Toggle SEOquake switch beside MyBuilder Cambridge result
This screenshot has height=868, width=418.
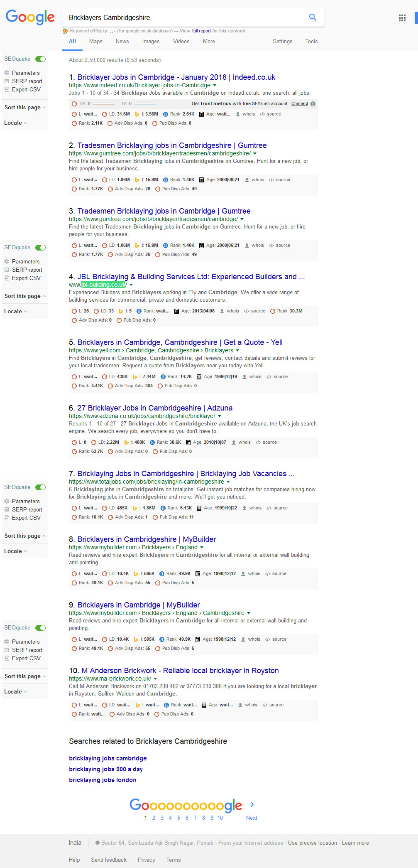(40, 628)
